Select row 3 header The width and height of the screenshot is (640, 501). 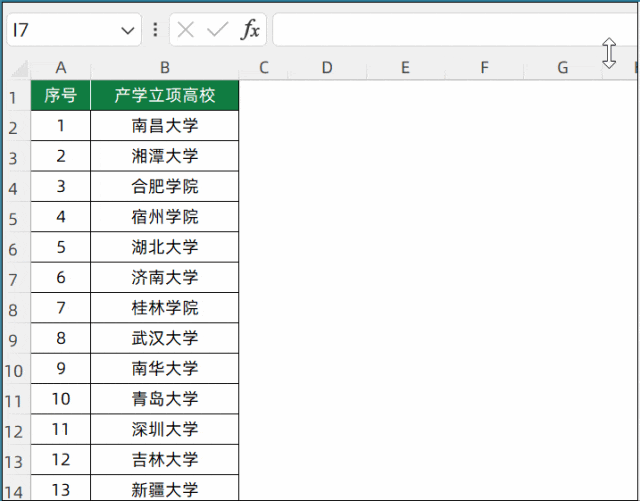coord(16,157)
